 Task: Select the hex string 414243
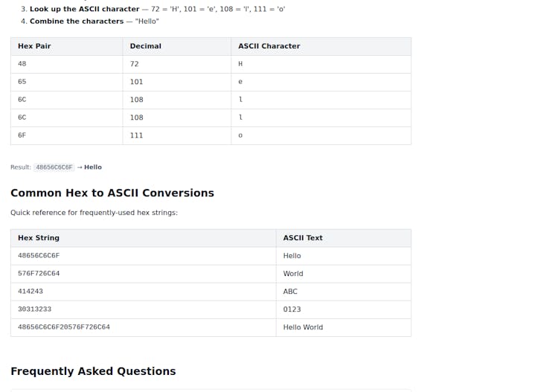[31, 292]
